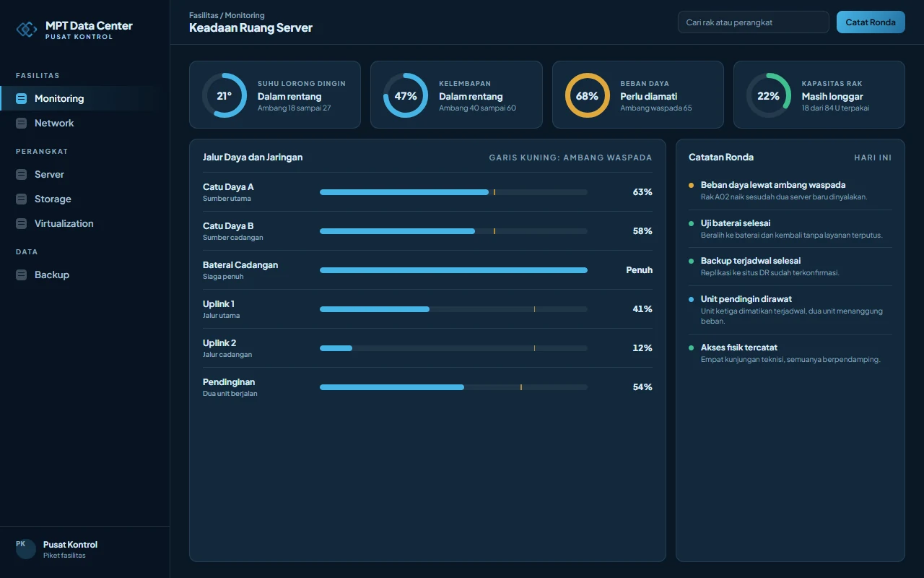Click the Garis Kuning: Ambang Waspada legend
The width and height of the screenshot is (924, 578).
point(570,158)
